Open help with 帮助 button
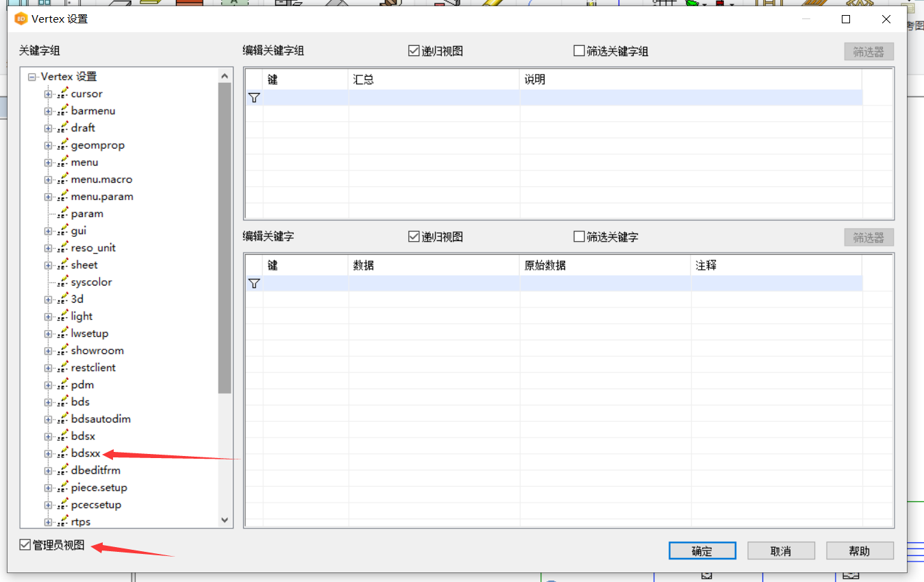Viewport: 924px width, 582px height. tap(860, 551)
